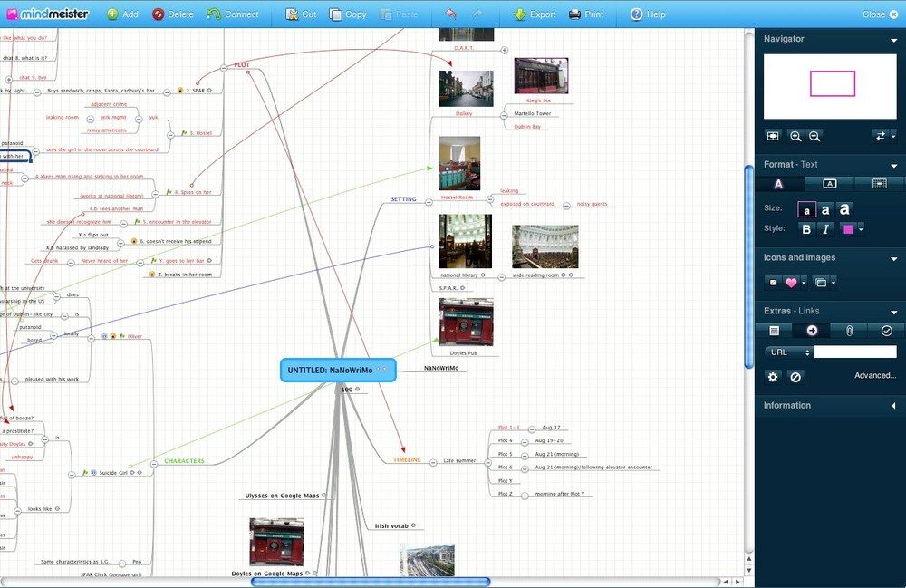This screenshot has width=906, height=588.
Task: Open the map layout dropdown arrow
Action: tap(893, 136)
